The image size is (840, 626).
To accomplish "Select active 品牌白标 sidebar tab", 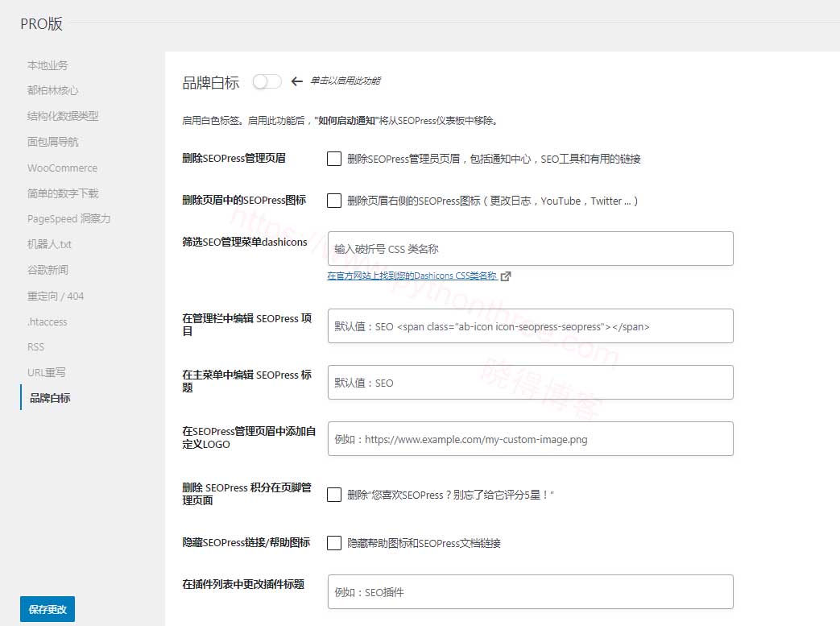I will [50, 398].
